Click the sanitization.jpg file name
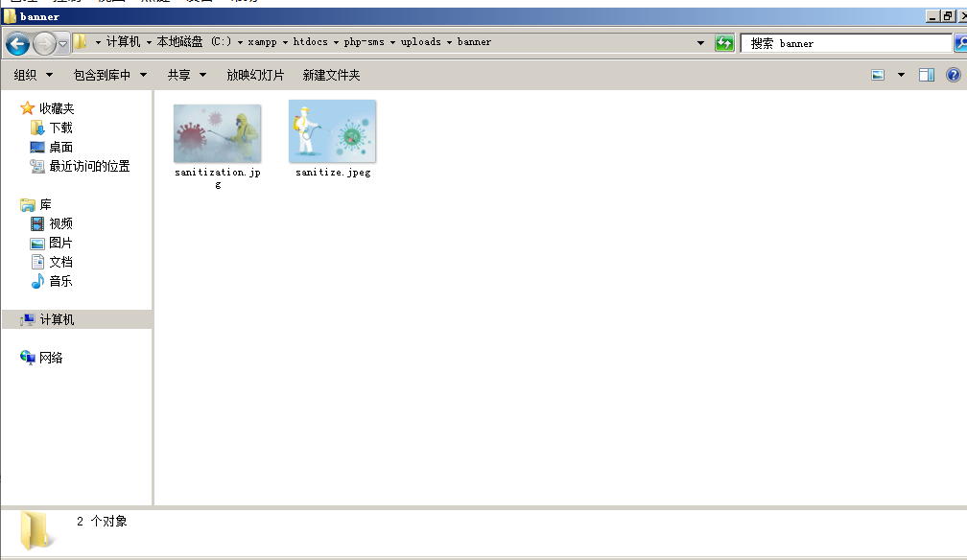 (x=218, y=177)
